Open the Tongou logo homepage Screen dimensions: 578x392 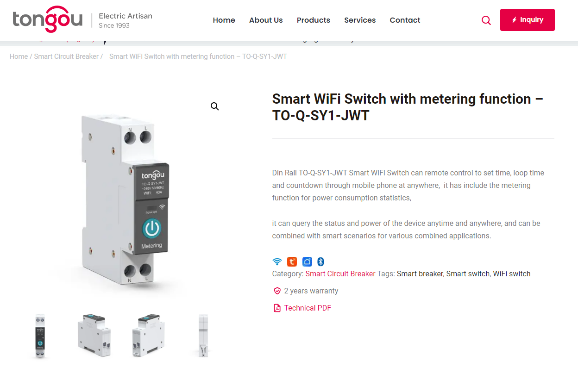(x=47, y=19)
